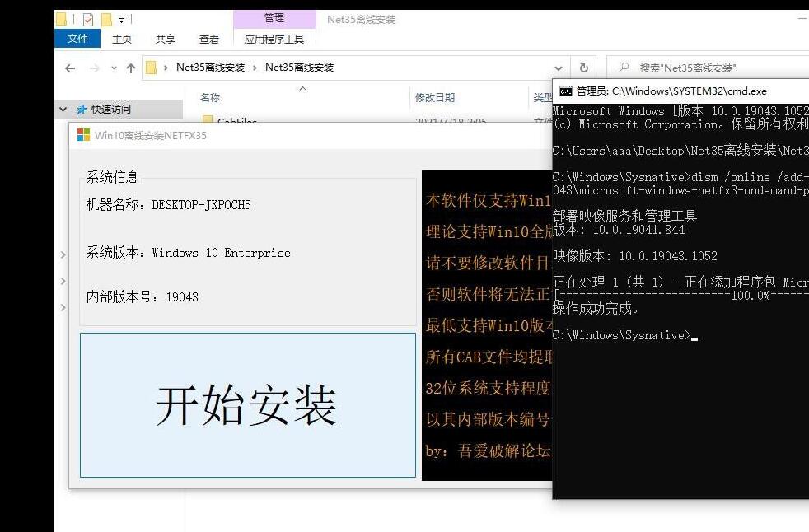Select the 管理 contextual tab header

pyautogui.click(x=274, y=19)
